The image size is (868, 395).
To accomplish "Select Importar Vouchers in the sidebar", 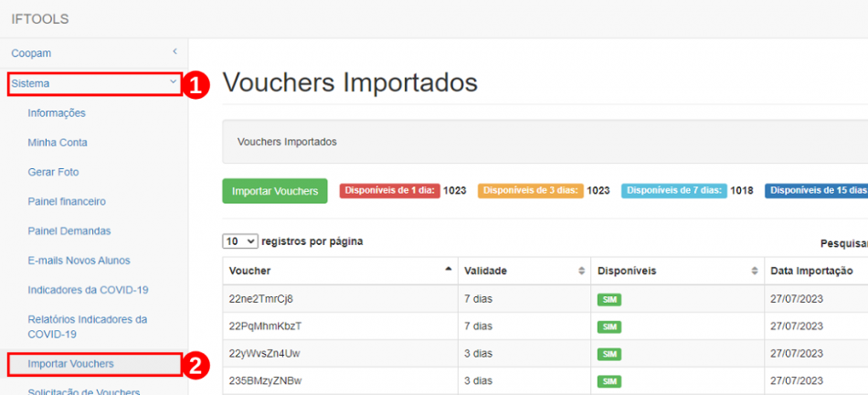I will click(71, 364).
